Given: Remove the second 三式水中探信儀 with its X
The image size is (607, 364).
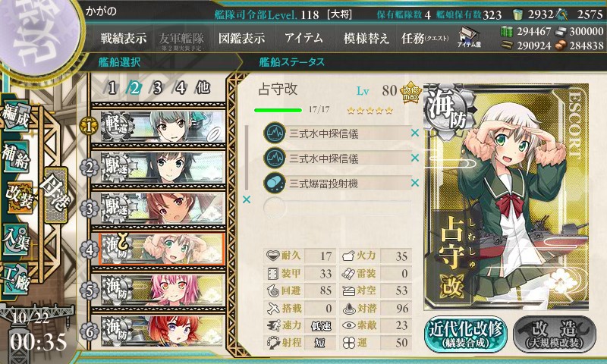Looking at the screenshot, I should click(x=415, y=158).
